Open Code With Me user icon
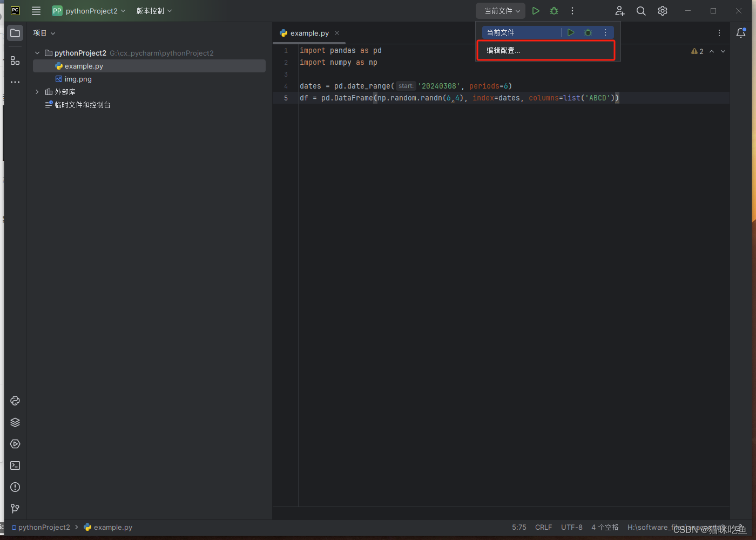This screenshot has width=756, height=540. [620, 11]
